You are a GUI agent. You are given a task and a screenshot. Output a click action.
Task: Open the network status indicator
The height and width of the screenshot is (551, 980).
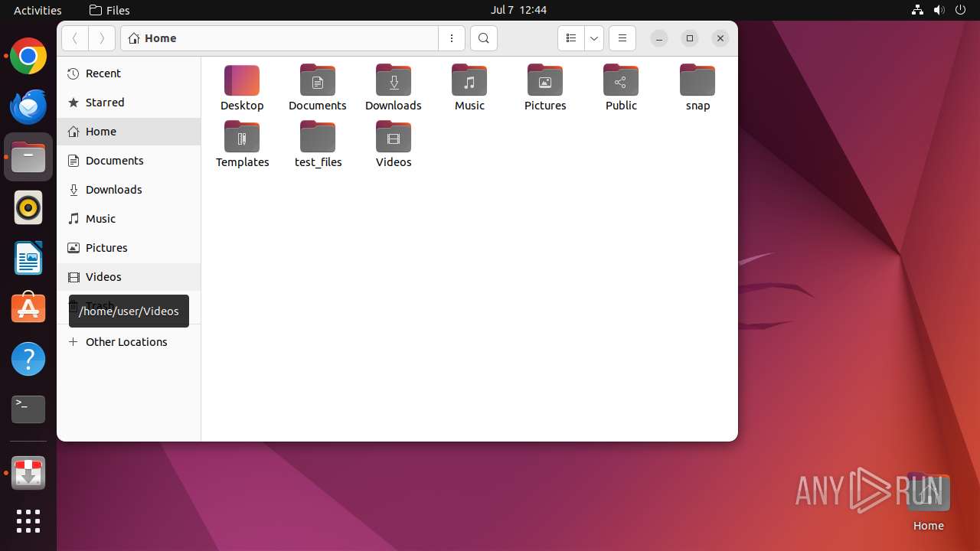point(917,10)
